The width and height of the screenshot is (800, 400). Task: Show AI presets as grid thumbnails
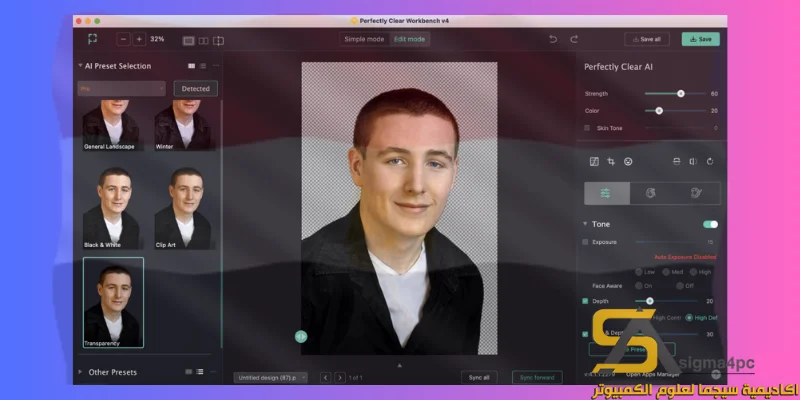191,66
